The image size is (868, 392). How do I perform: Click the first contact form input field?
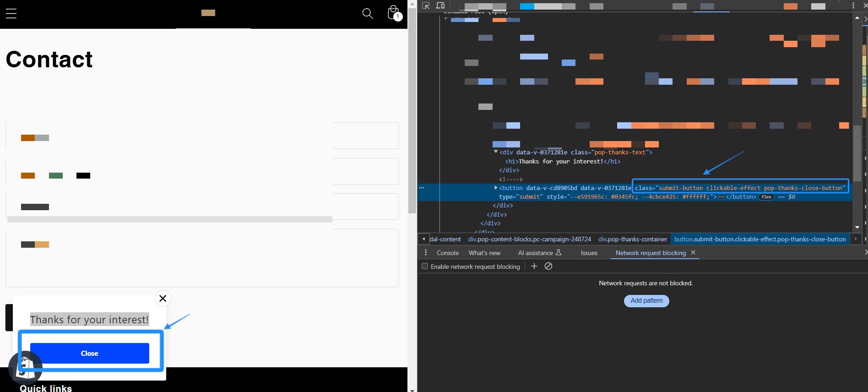click(202, 136)
